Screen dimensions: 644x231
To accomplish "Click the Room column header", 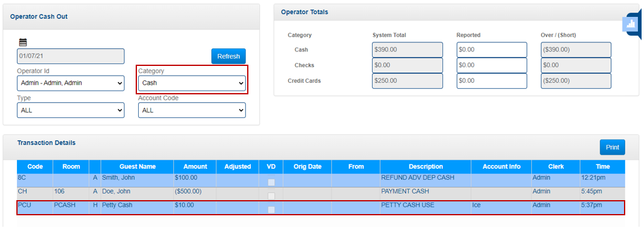I will [71, 166].
